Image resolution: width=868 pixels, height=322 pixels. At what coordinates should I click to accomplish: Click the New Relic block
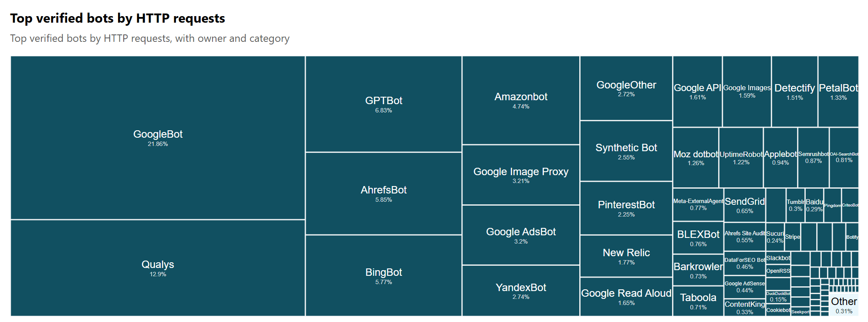click(626, 256)
